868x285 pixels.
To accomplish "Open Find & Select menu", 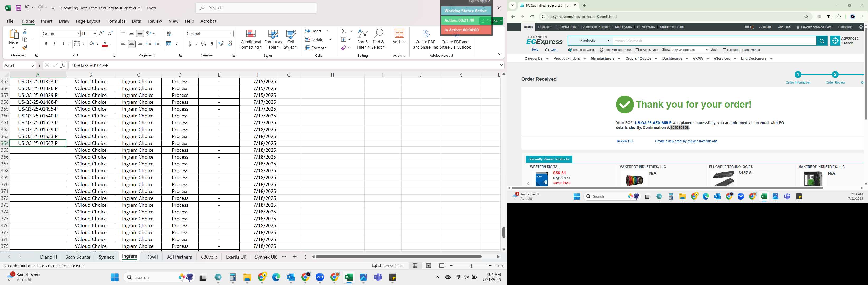I will pyautogui.click(x=379, y=39).
